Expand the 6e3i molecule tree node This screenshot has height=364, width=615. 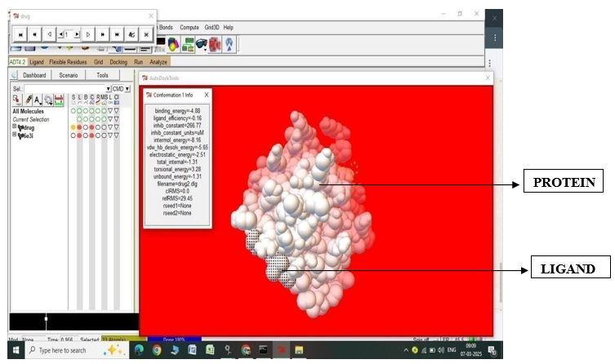coord(14,135)
